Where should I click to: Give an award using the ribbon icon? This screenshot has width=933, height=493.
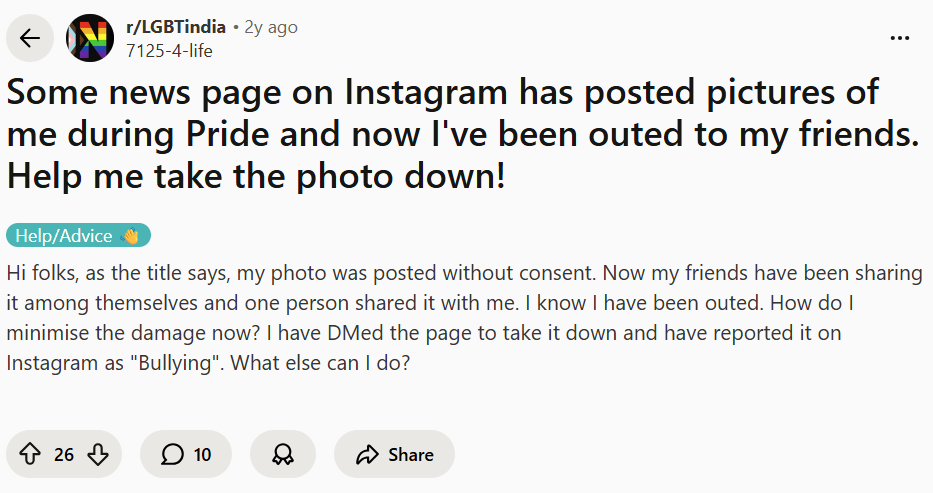(283, 454)
